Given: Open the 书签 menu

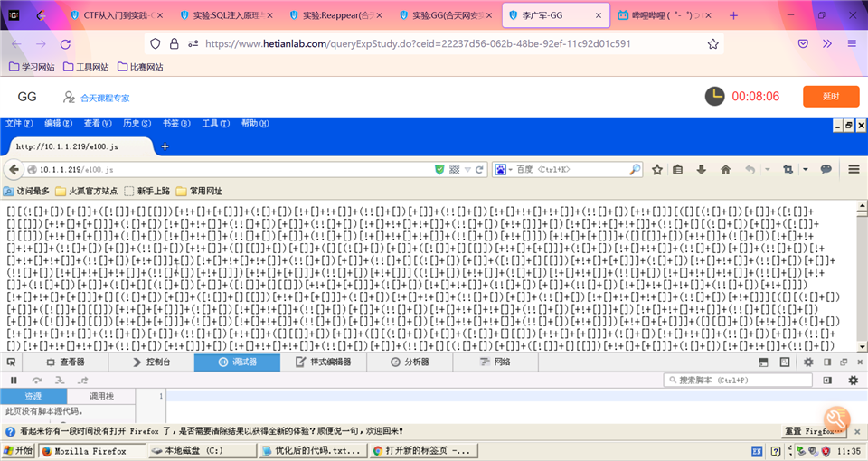Looking at the screenshot, I should (x=176, y=124).
